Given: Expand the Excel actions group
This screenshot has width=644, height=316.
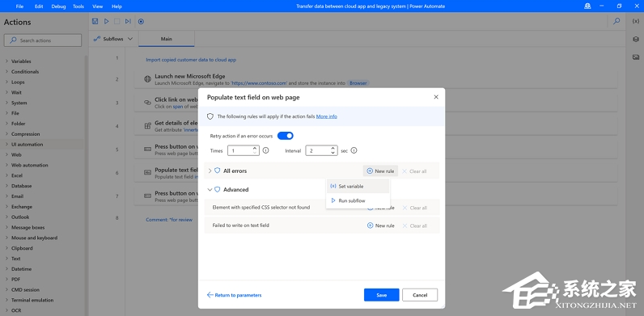Looking at the screenshot, I should click(x=6, y=175).
